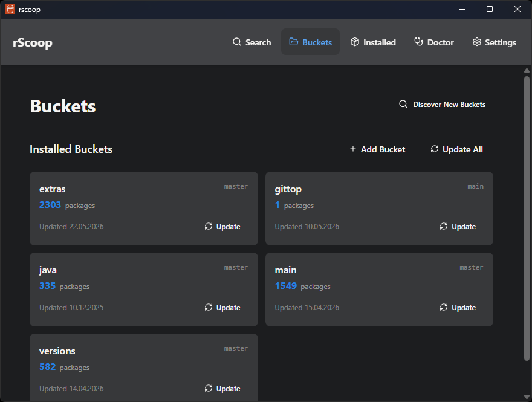This screenshot has width=532, height=402.
Task: Click the main branch label on gittop
Action: point(475,186)
